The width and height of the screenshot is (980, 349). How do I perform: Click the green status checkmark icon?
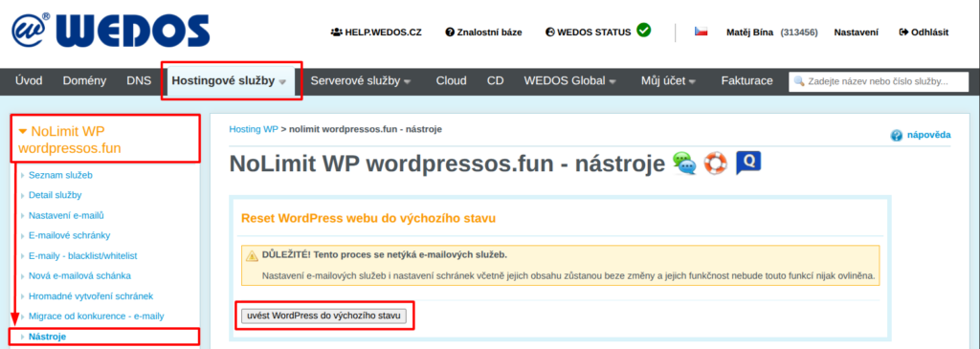(x=644, y=30)
